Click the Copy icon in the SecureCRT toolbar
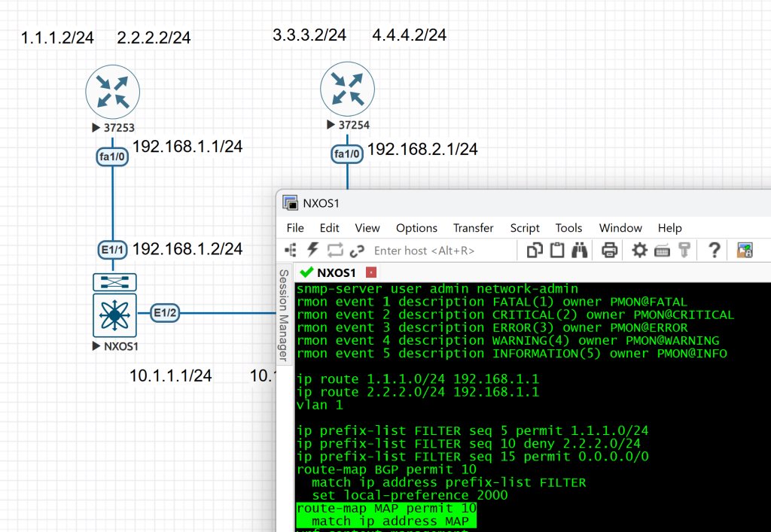The image size is (771, 532). (535, 250)
